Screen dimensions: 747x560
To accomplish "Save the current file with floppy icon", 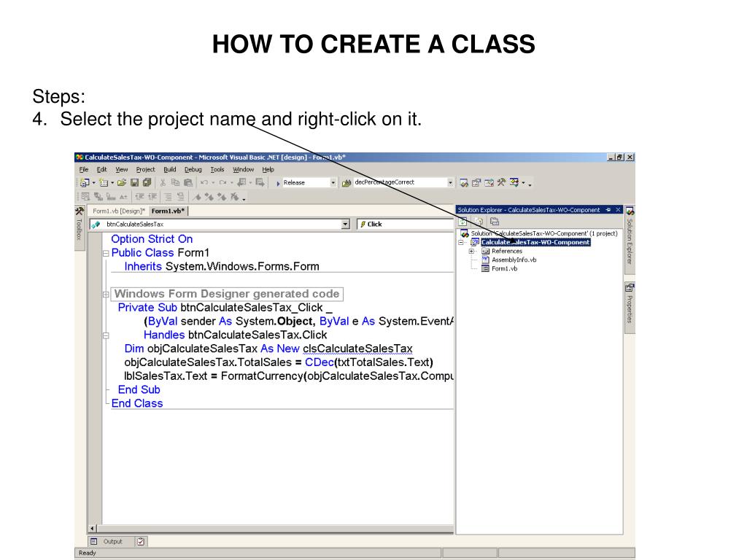I will tap(134, 182).
